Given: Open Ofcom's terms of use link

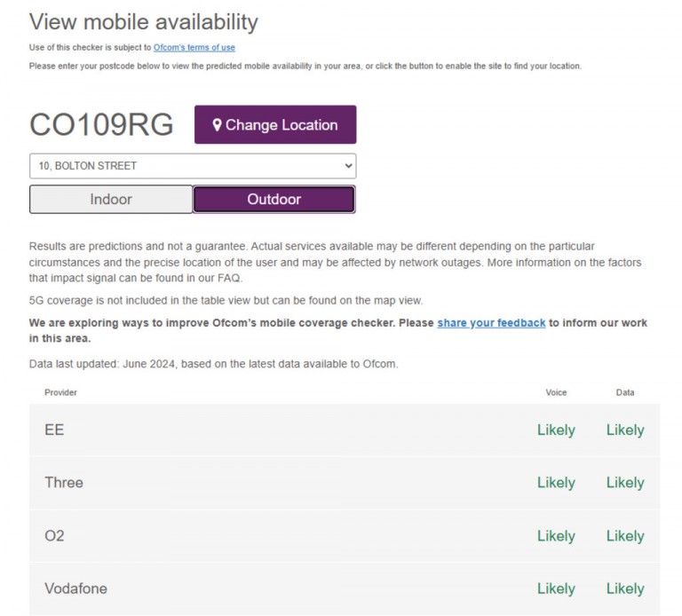Looking at the screenshot, I should pos(194,47).
